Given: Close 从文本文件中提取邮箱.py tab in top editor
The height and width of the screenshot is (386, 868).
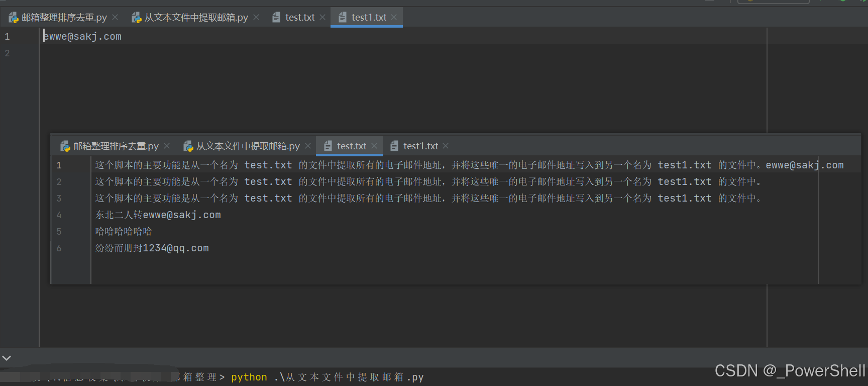Looking at the screenshot, I should [256, 18].
